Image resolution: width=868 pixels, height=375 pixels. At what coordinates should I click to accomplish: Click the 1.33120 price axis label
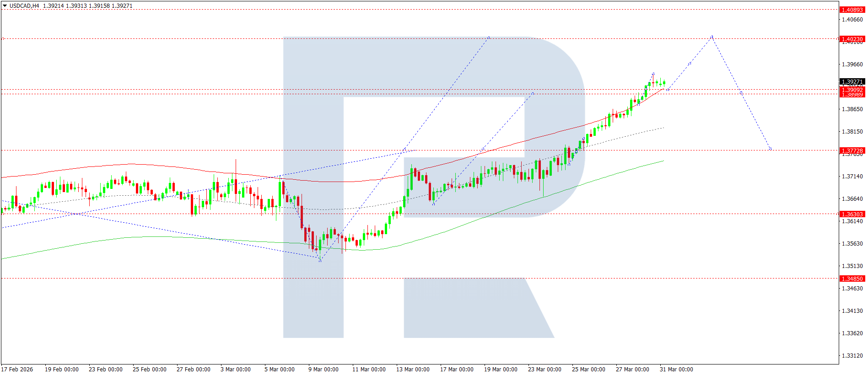[852, 355]
